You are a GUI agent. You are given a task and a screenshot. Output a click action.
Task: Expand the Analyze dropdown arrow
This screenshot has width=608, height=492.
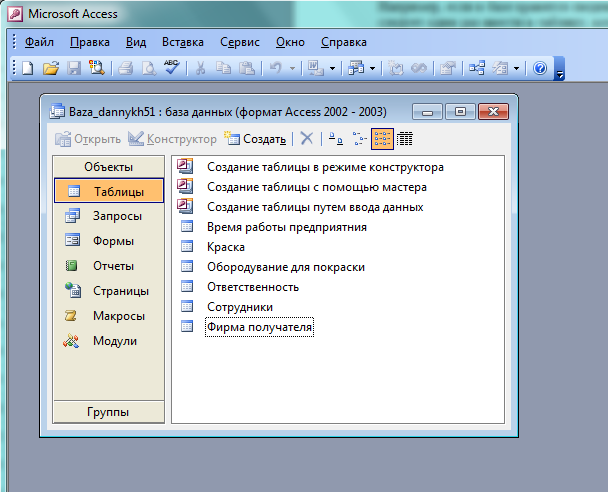(373, 68)
